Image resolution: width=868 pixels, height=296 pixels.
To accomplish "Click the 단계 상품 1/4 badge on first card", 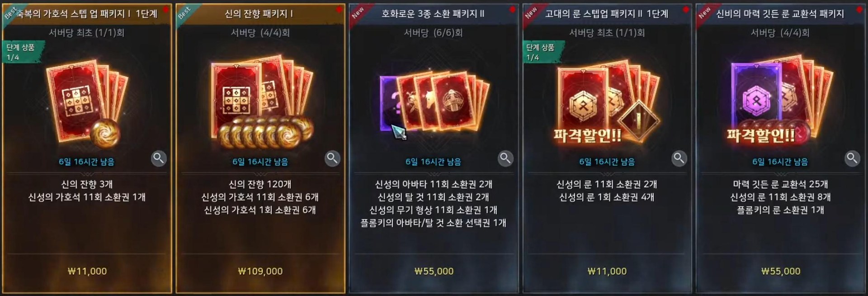I will (x=23, y=52).
